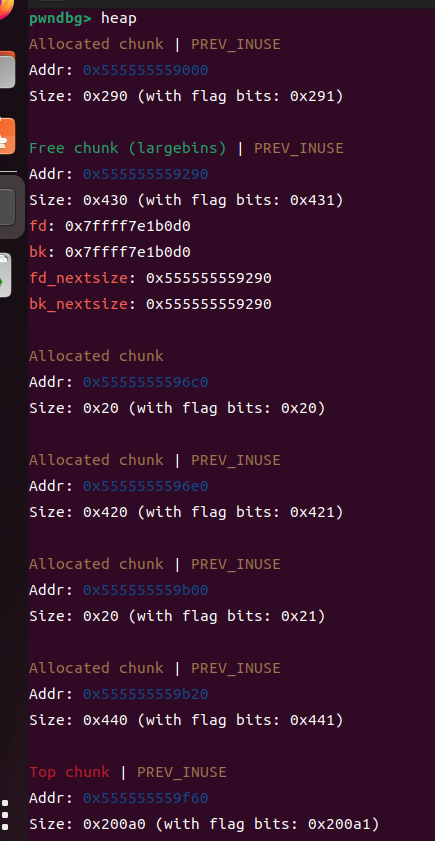Click the active Terminal dock icon
The height and width of the screenshot is (841, 435).
(6, 206)
